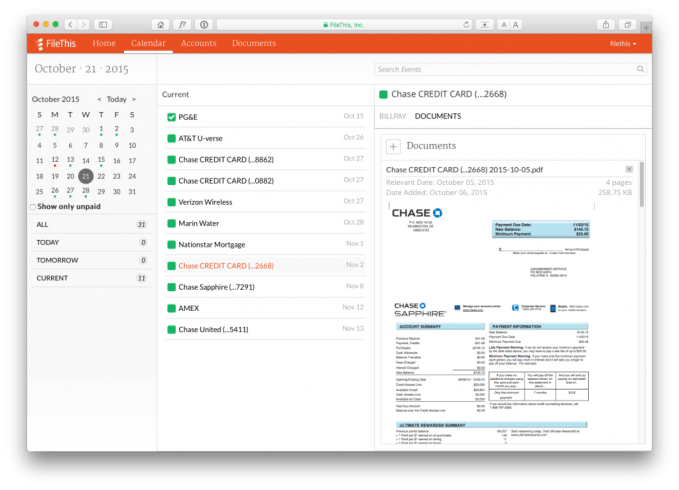Enable Show only unpaid checkbox
The image size is (679, 490).
[x=33, y=207]
